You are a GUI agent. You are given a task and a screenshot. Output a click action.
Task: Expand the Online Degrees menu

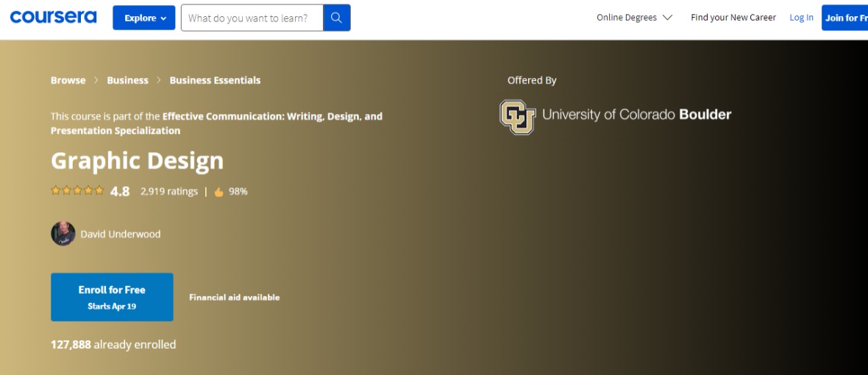(634, 18)
